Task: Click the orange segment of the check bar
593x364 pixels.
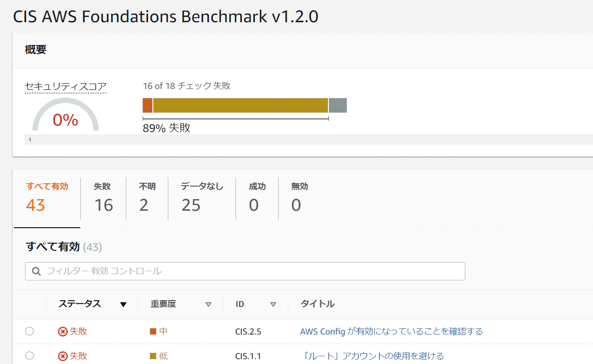Action: pos(148,105)
